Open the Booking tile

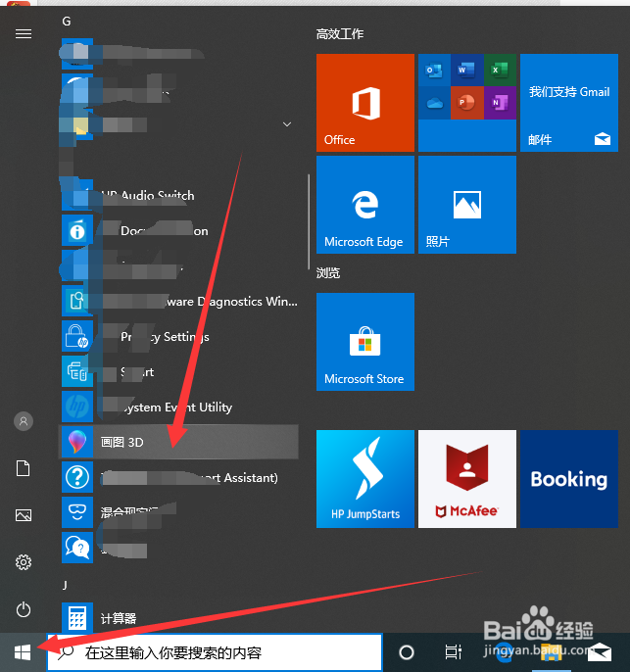tap(569, 479)
